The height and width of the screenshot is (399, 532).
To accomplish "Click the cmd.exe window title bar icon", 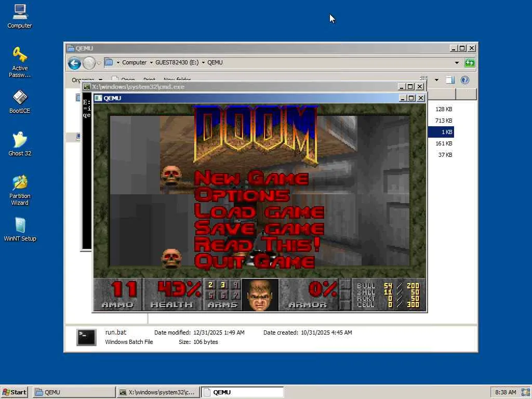I will pyautogui.click(x=87, y=87).
